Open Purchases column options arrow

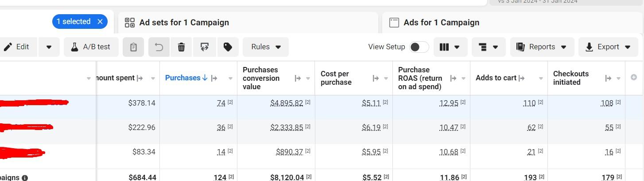(230, 79)
